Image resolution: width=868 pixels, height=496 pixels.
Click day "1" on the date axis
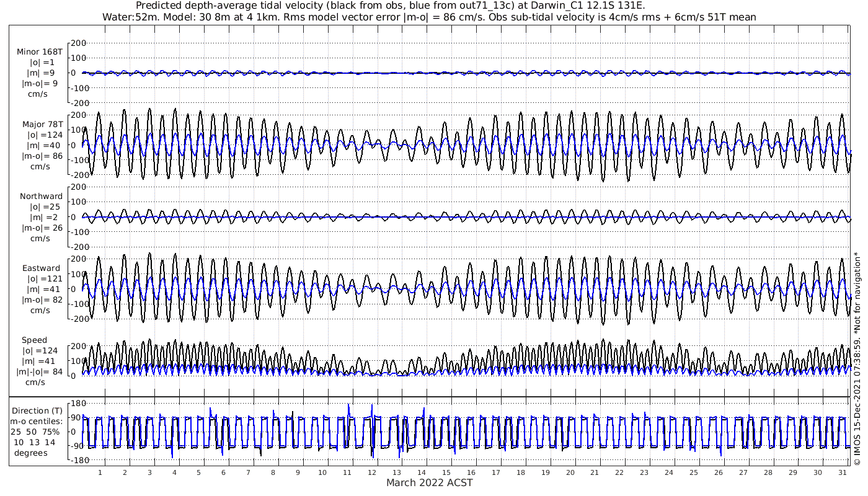coord(100,472)
